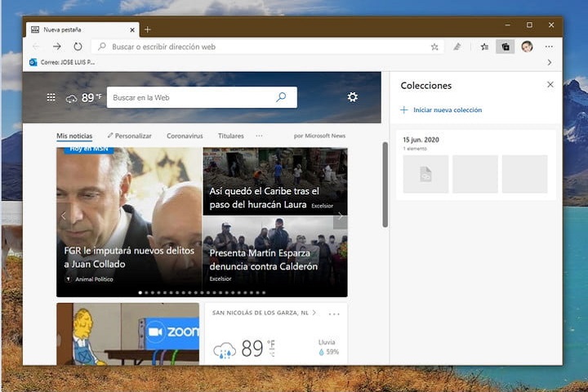Image resolution: width=588 pixels, height=392 pixels.
Task: Open page settings gear icon
Action: point(352,97)
